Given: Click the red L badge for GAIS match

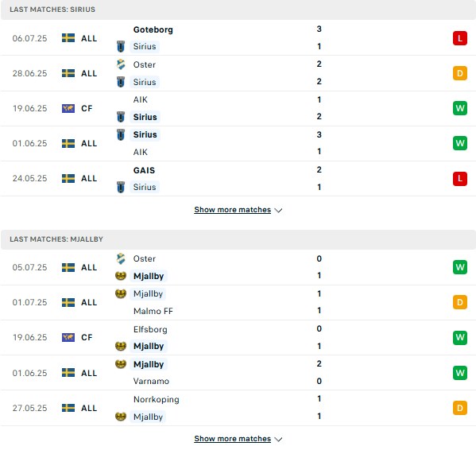Looking at the screenshot, I should click(x=459, y=178).
